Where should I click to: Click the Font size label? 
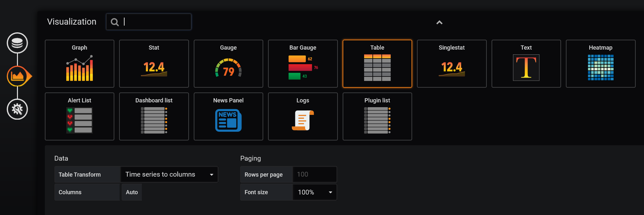(256, 192)
